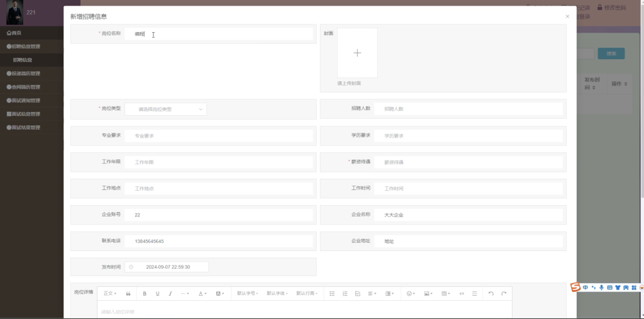
Task: Click the blockquote icon in editor toolbar
Action: (128, 293)
